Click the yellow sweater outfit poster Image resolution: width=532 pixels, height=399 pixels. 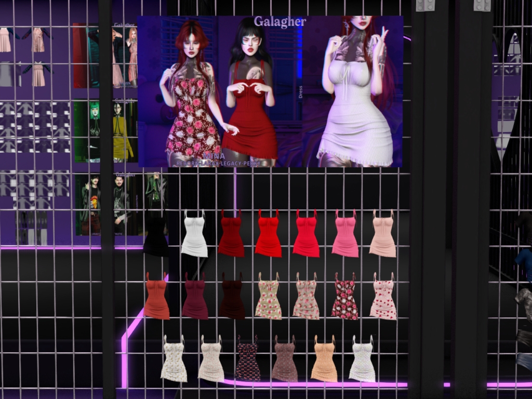coord(124,130)
